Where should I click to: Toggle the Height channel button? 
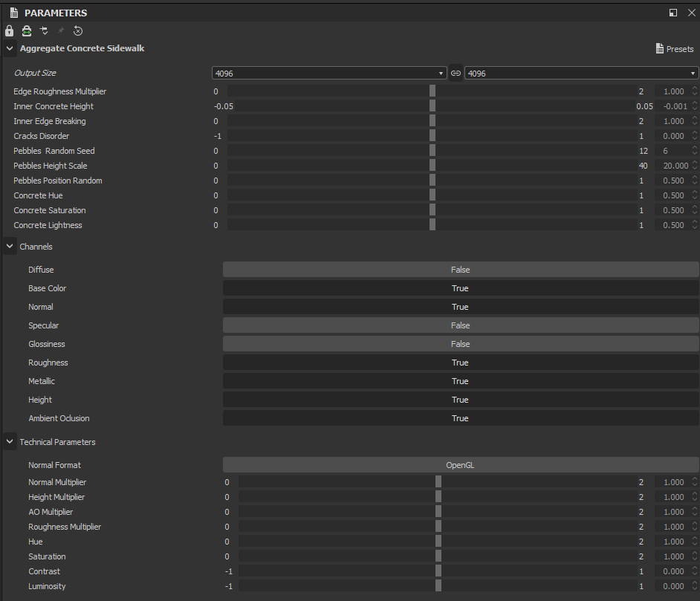[x=460, y=400]
